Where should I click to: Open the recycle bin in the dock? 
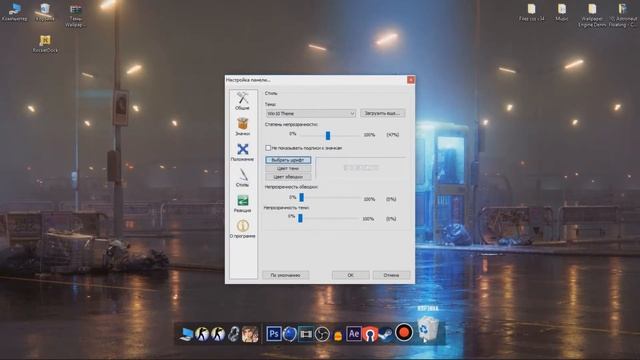(x=428, y=329)
